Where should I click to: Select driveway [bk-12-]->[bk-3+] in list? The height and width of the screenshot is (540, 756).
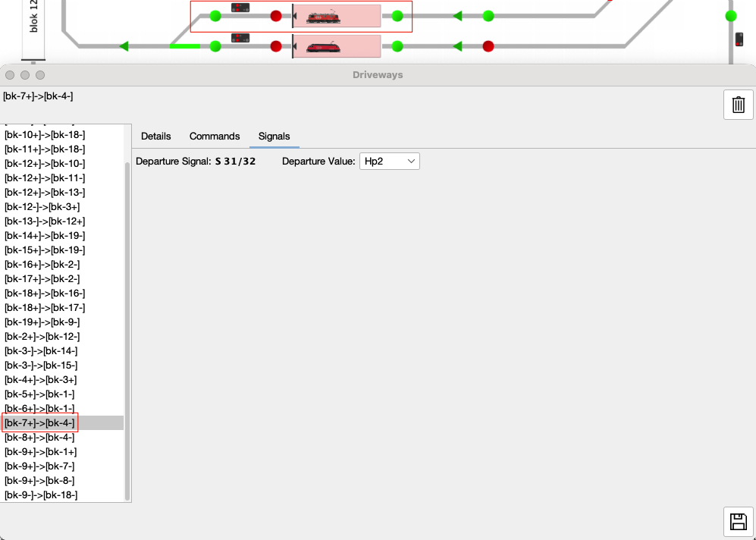point(42,207)
